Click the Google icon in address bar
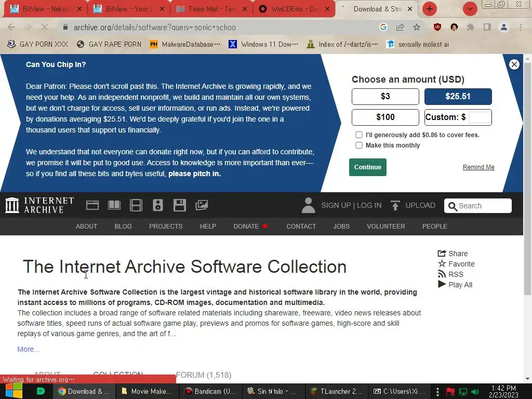Viewport: 532px width, 399px height. click(x=383, y=27)
